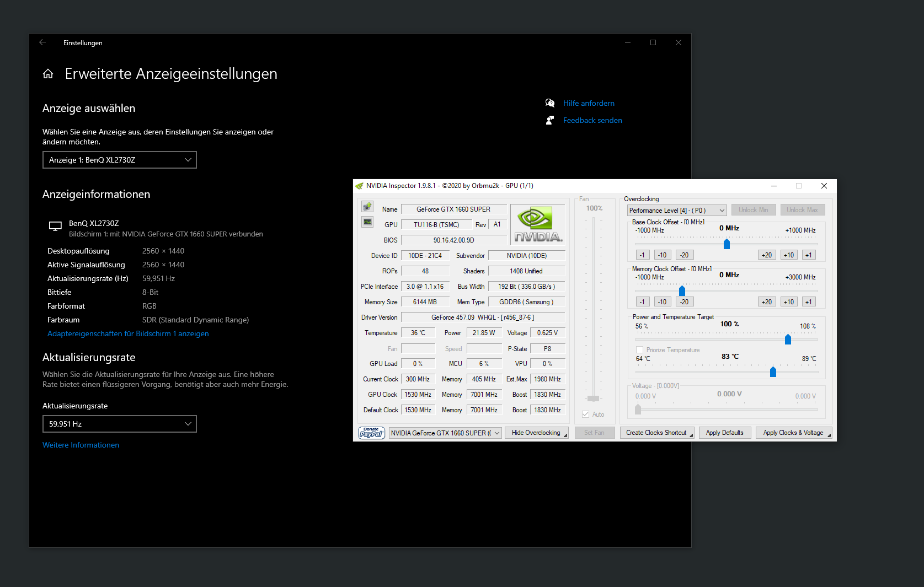
Task: Click the Power Target 100 % slider handle
Action: [788, 339]
